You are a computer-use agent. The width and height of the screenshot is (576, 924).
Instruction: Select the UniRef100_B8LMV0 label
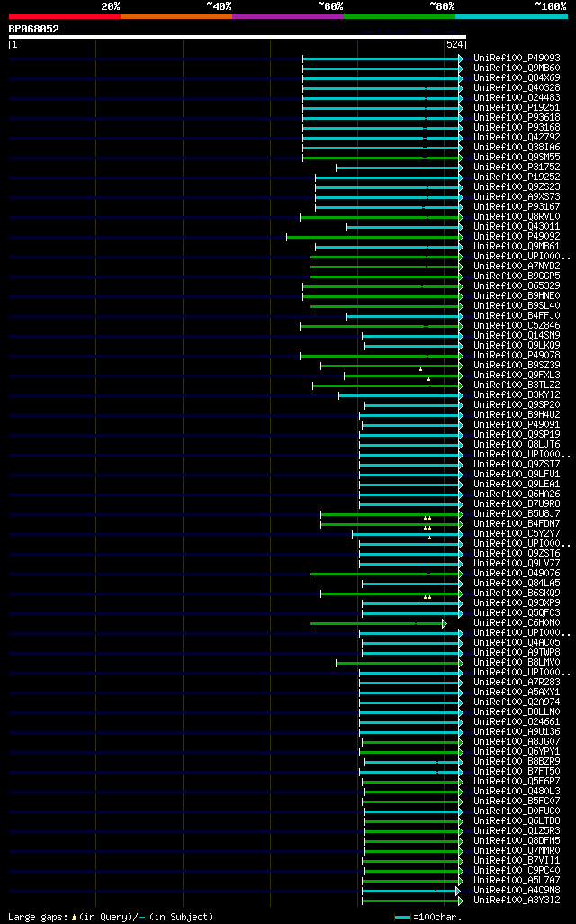[517, 662]
